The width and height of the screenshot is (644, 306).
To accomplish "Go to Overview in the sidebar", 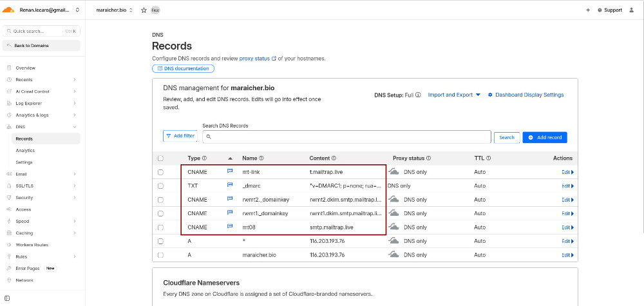I will coord(25,68).
